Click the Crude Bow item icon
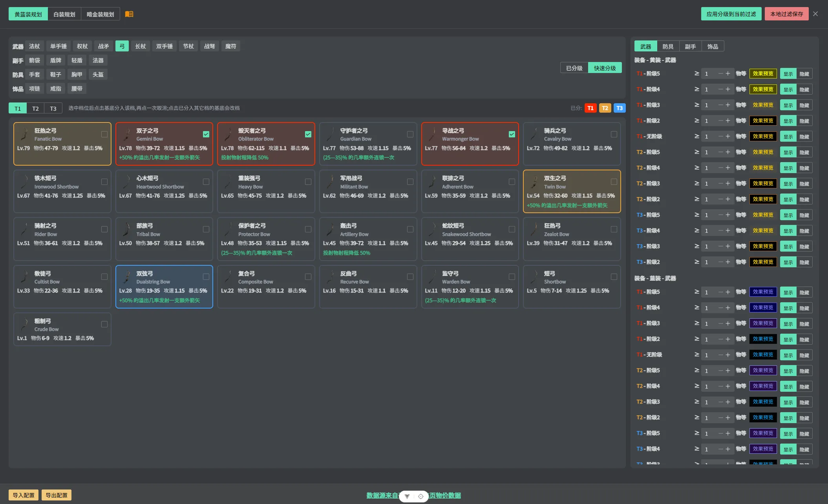Viewport: 828px width, 504px height. pyautogui.click(x=25, y=325)
